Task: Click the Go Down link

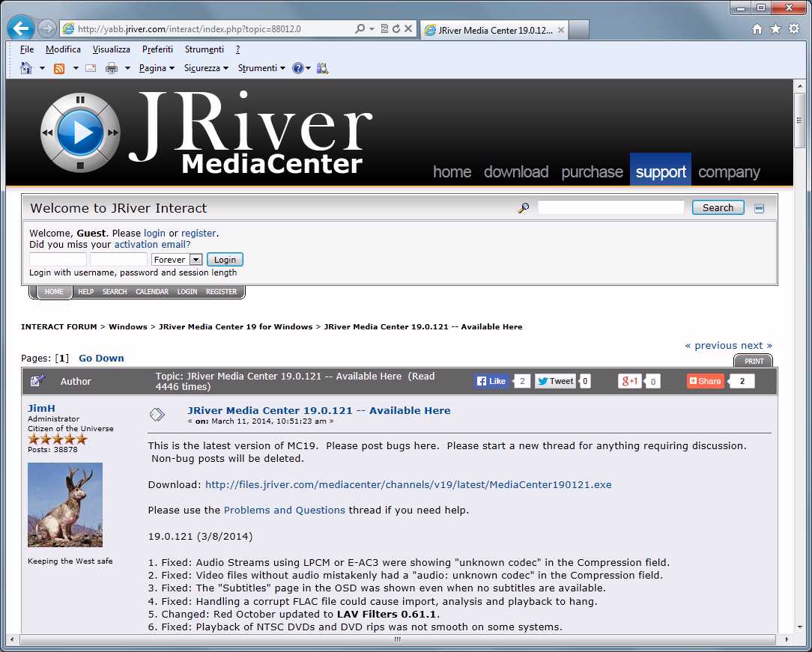Action: [x=102, y=358]
